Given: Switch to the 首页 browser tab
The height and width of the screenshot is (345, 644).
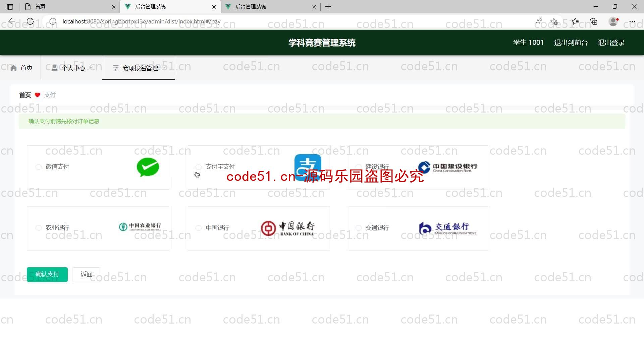Looking at the screenshot, I should pyautogui.click(x=70, y=6).
